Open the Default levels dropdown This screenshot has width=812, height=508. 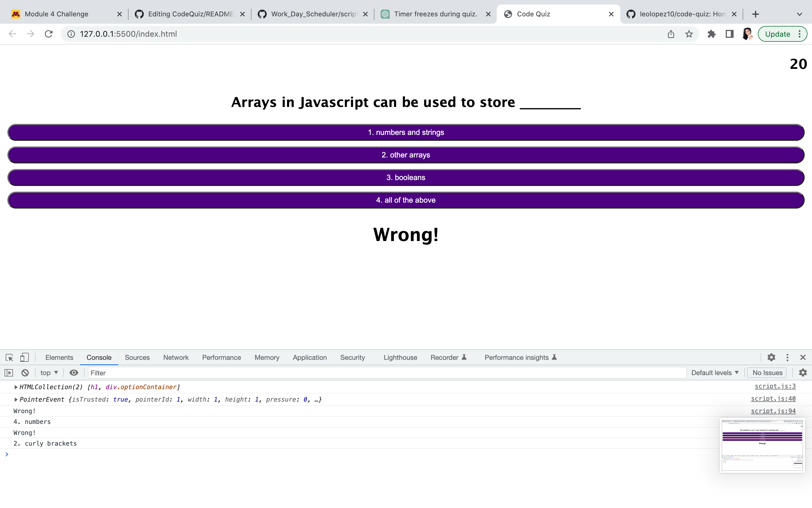point(715,373)
